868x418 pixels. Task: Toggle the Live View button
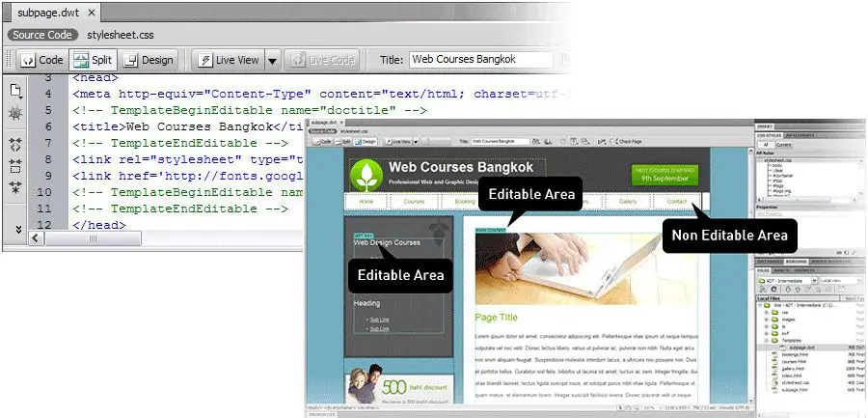(x=228, y=60)
